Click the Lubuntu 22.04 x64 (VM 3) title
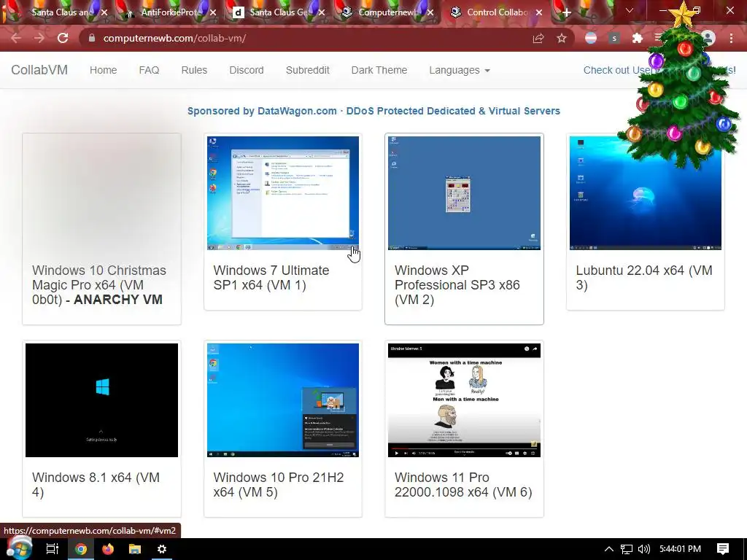747x560 pixels. point(644,278)
